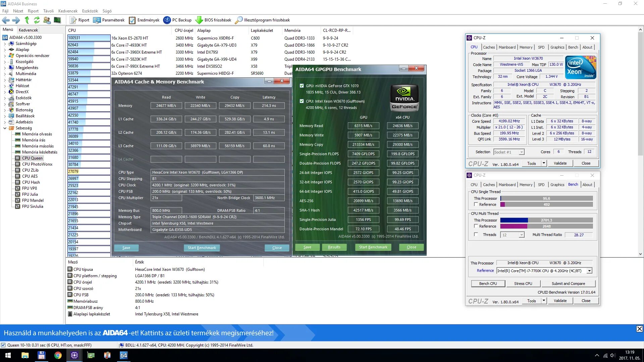Check BIOS frissítések updates
The height and width of the screenshot is (362, 644).
tap(213, 20)
